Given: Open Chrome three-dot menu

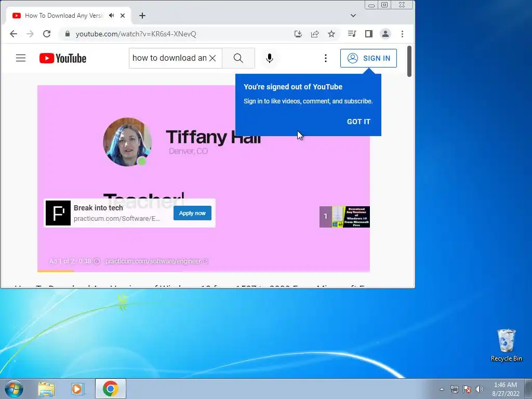Looking at the screenshot, I should pyautogui.click(x=403, y=34).
